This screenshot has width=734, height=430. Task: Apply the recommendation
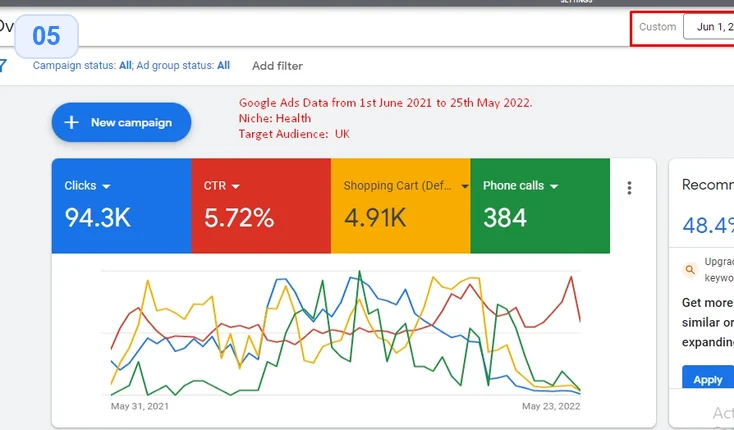click(x=707, y=379)
